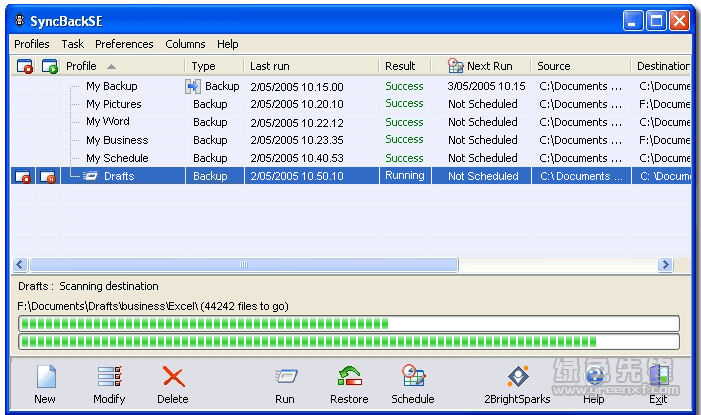Open the Schedule tool

coord(413,376)
